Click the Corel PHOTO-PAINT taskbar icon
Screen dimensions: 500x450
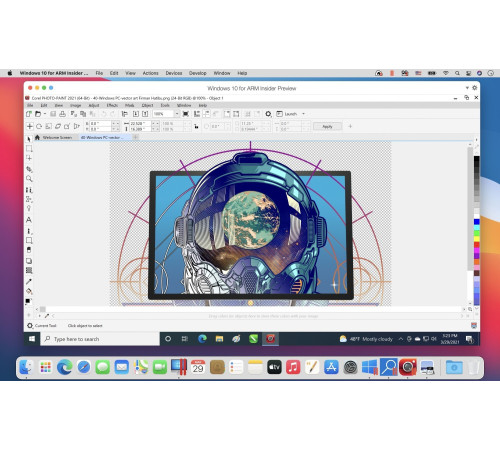click(x=270, y=339)
